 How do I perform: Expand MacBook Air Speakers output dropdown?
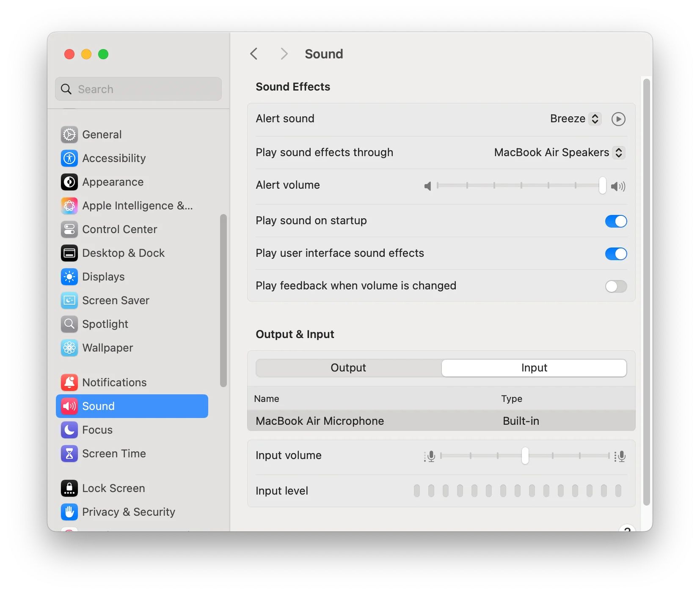[x=559, y=152]
